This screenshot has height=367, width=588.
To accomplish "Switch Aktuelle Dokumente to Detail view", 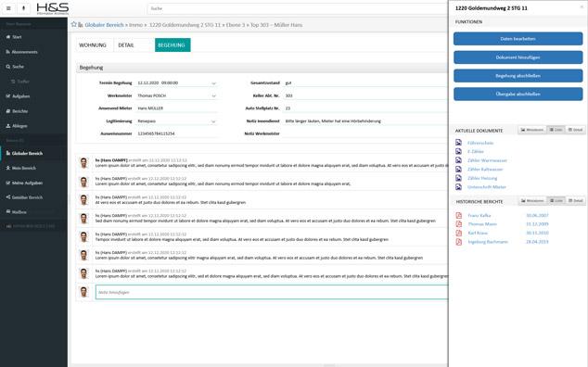I will click(575, 130).
